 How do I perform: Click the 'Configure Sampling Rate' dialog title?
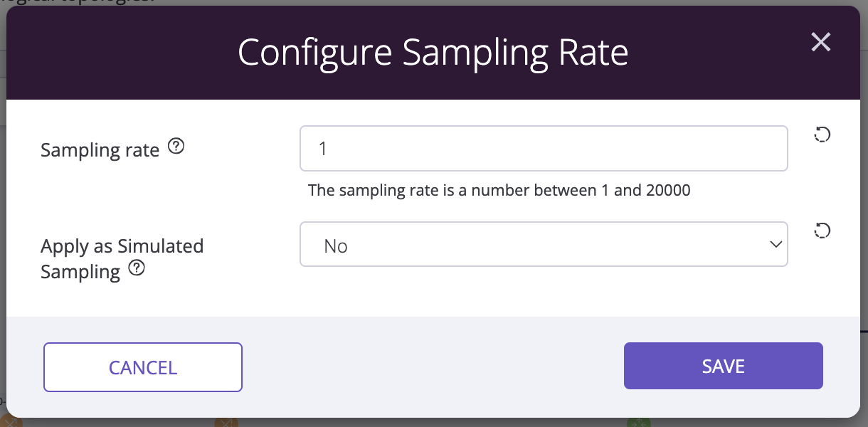(433, 53)
